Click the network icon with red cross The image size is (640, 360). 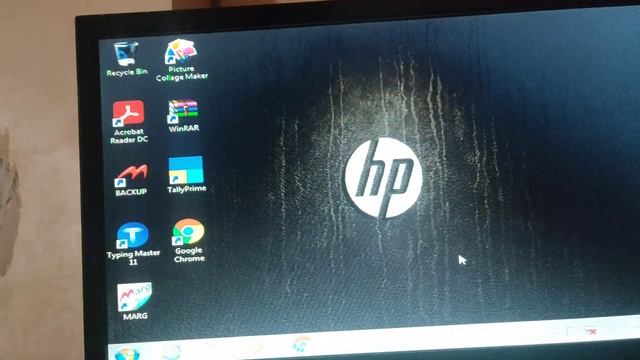(591, 331)
